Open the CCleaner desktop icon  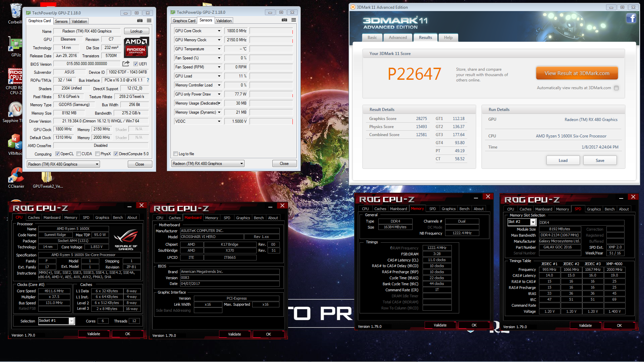coord(16,178)
